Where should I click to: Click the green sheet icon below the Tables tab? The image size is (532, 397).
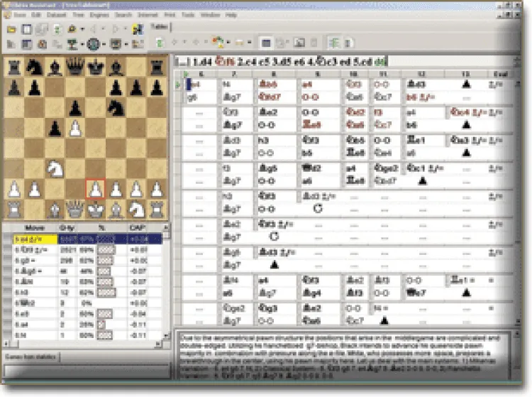[160, 43]
